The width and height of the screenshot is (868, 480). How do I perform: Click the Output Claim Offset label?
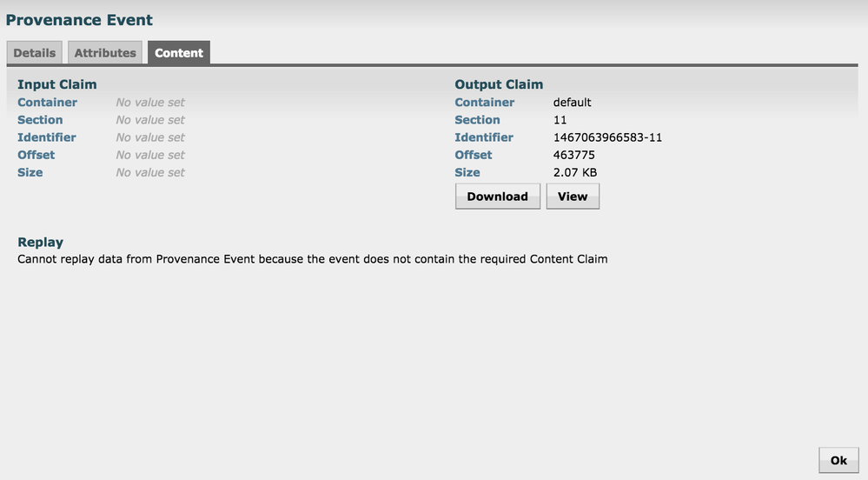click(x=474, y=155)
